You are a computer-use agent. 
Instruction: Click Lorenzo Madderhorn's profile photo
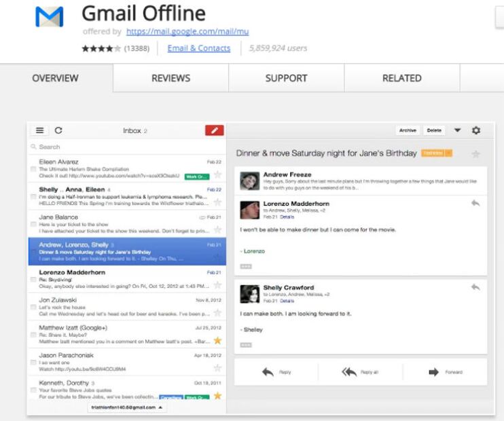click(250, 210)
